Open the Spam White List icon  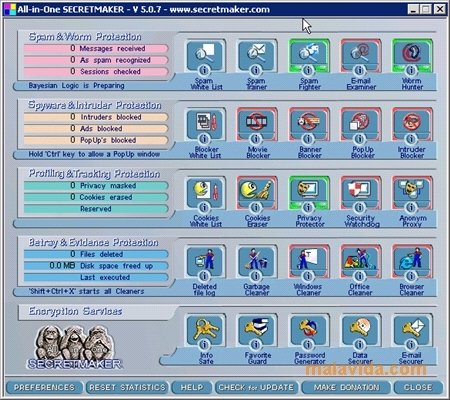[x=205, y=55]
